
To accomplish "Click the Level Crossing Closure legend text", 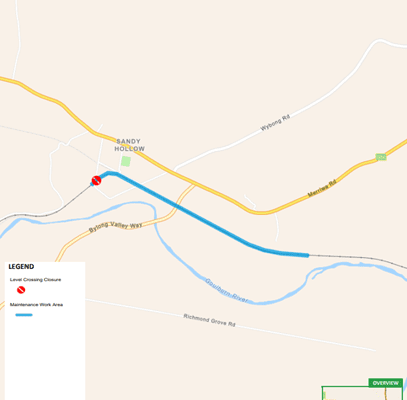I will tap(35, 280).
